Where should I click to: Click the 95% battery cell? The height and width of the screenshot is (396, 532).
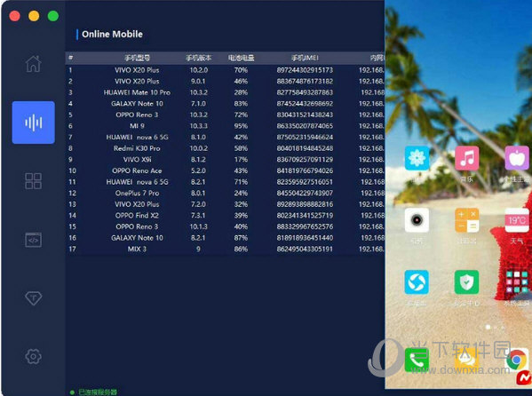pos(241,126)
